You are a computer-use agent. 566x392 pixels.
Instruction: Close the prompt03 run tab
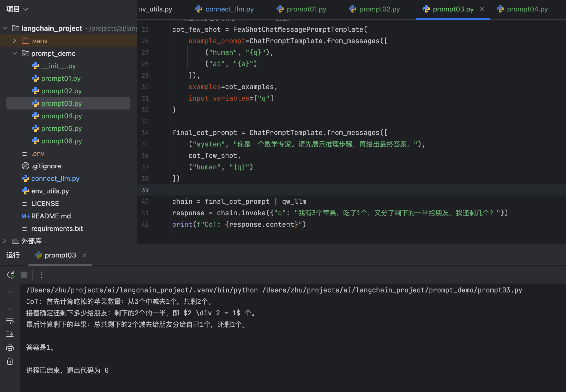85,255
